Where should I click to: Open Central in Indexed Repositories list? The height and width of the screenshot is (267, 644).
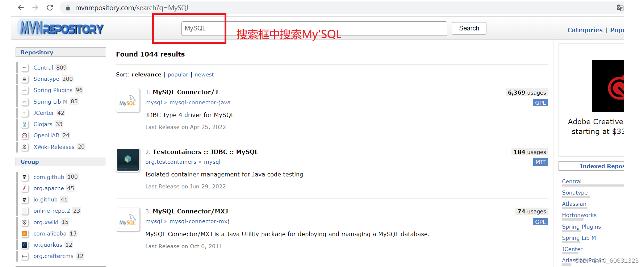(572, 182)
